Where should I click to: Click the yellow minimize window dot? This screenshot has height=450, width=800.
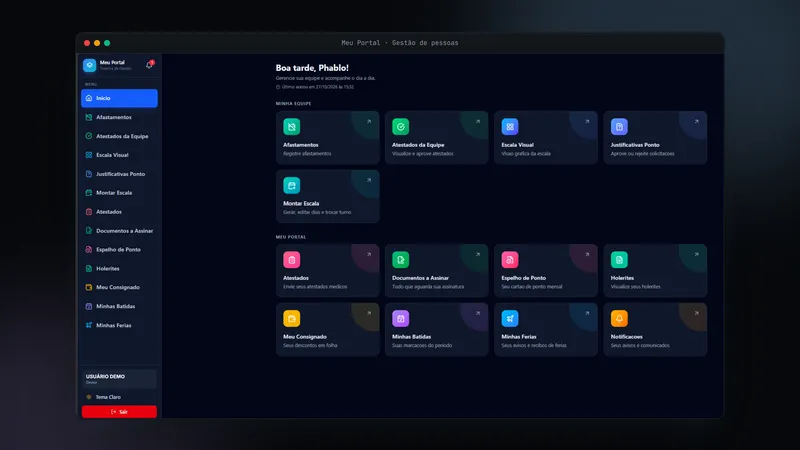(97, 43)
